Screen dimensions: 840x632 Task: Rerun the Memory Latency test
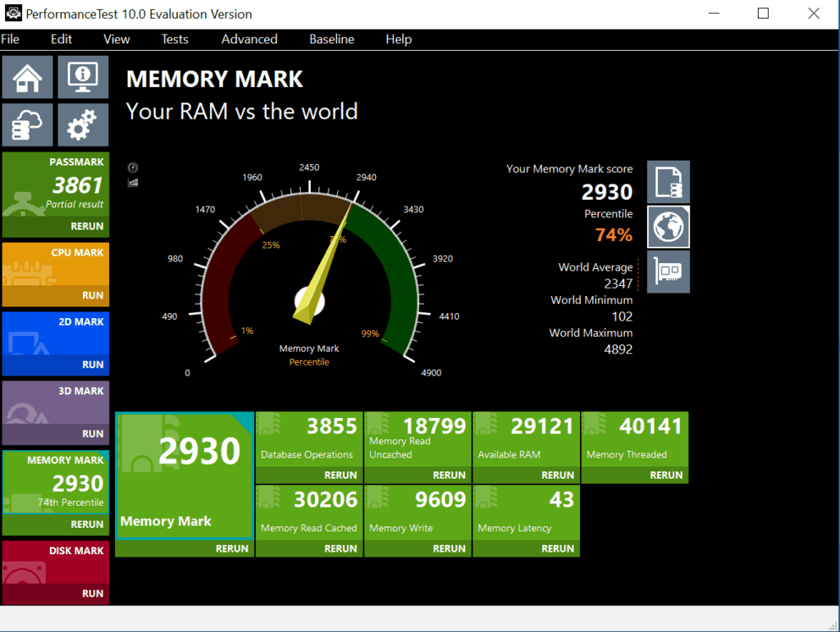557,548
